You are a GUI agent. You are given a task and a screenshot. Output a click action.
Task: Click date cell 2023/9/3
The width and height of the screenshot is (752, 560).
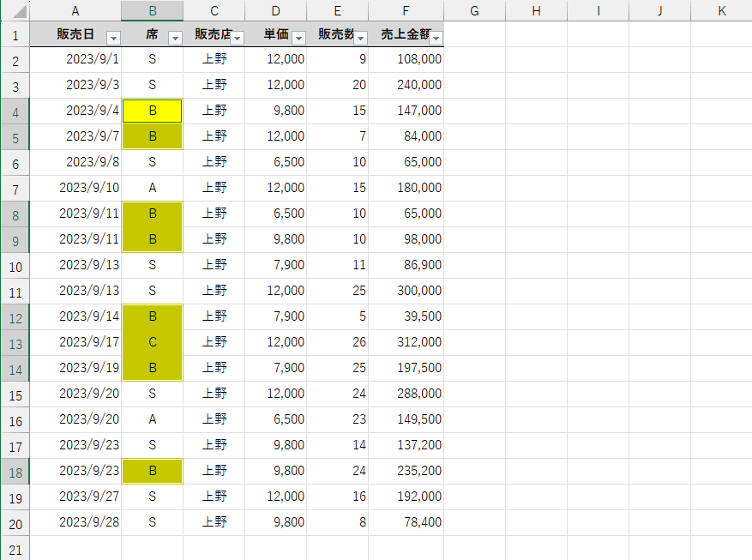pyautogui.click(x=75, y=86)
